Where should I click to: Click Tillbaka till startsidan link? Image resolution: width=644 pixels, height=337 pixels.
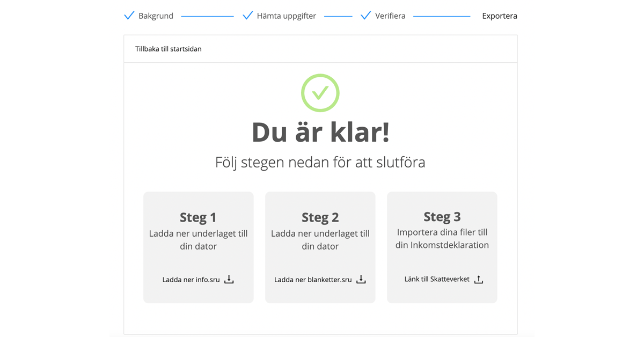(x=169, y=49)
